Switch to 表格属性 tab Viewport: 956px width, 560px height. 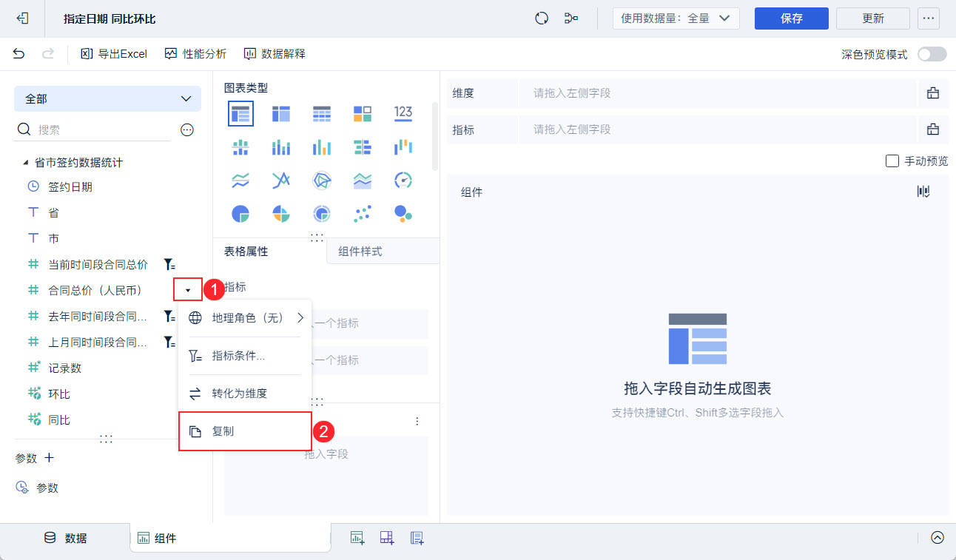click(x=246, y=252)
